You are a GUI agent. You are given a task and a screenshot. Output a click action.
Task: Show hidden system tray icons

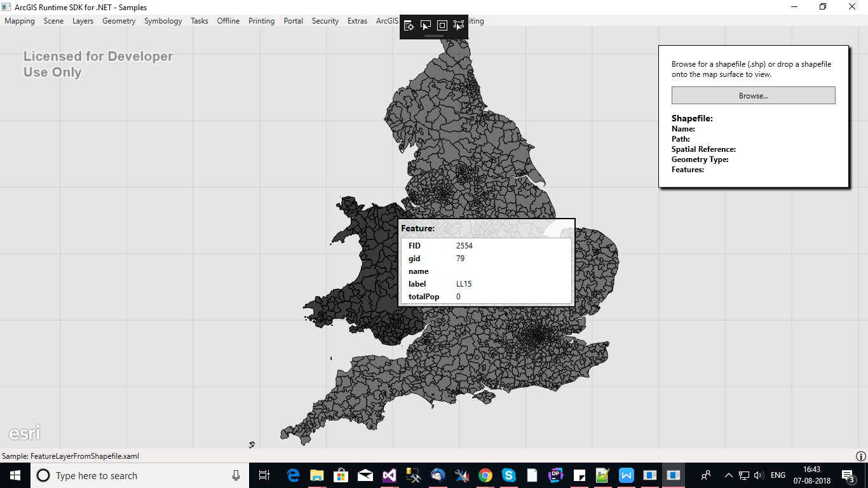point(729,475)
